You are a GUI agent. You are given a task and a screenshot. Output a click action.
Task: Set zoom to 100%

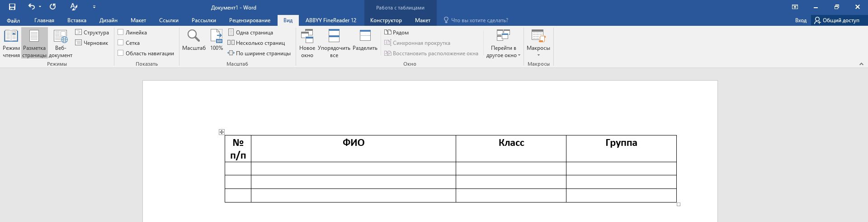coord(217,40)
